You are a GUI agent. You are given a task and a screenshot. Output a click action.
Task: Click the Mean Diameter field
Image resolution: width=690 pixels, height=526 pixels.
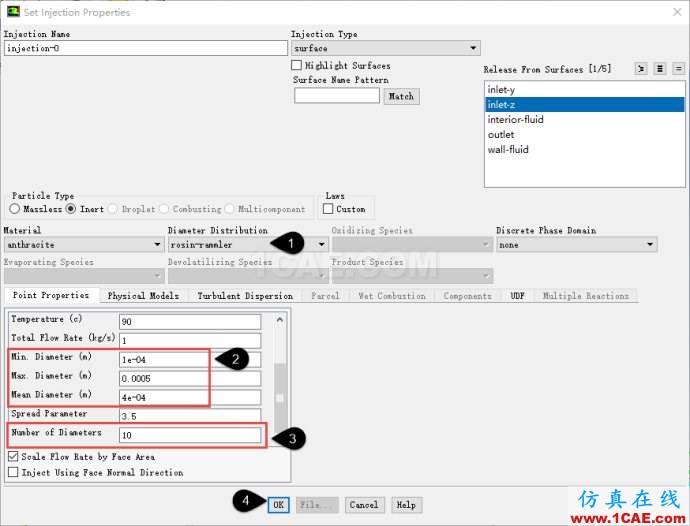coord(190,397)
